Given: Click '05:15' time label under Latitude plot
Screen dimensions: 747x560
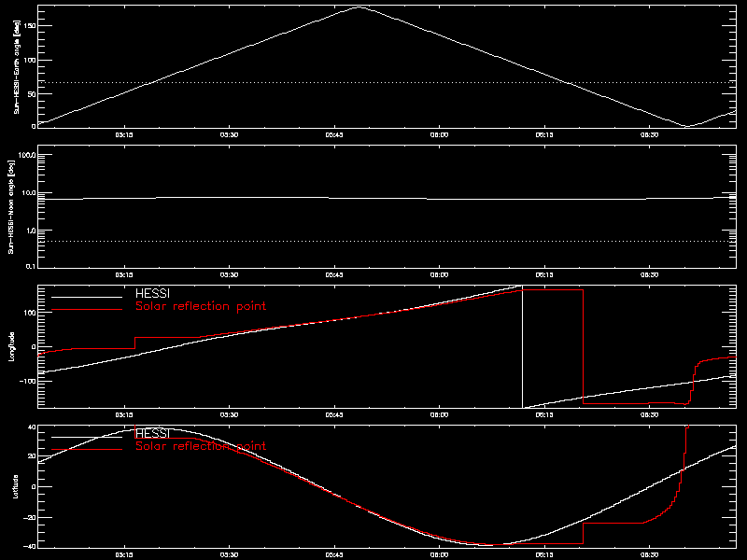Looking at the screenshot, I should pos(124,554).
